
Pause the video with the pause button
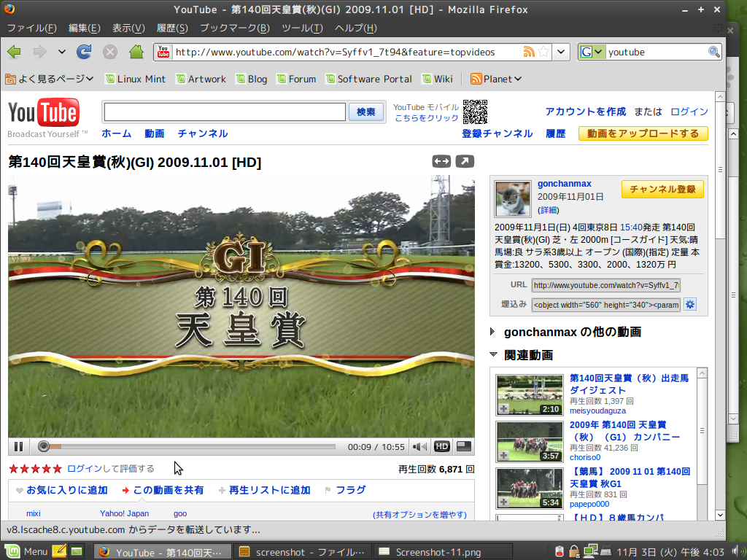click(x=19, y=446)
